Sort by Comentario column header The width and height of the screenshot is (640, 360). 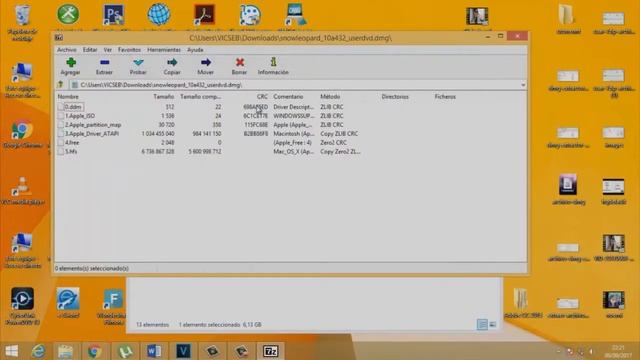288,97
